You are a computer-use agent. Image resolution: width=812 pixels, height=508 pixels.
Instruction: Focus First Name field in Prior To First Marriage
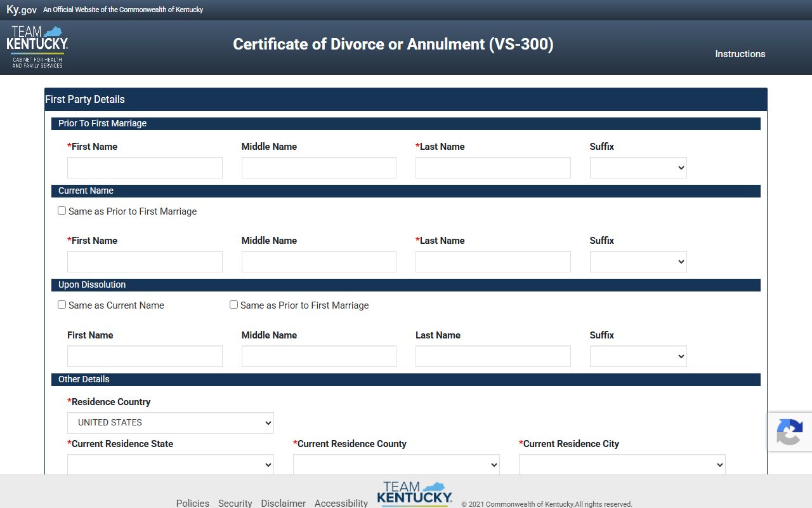[145, 168]
